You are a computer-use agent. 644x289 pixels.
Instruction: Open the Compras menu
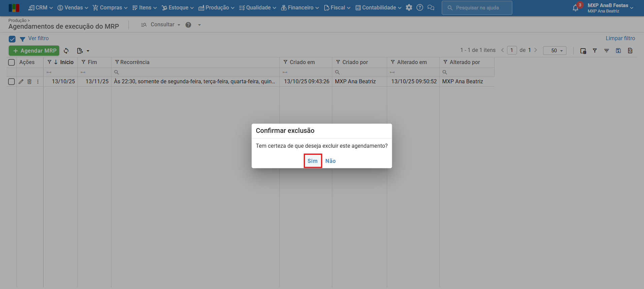pyautogui.click(x=110, y=7)
